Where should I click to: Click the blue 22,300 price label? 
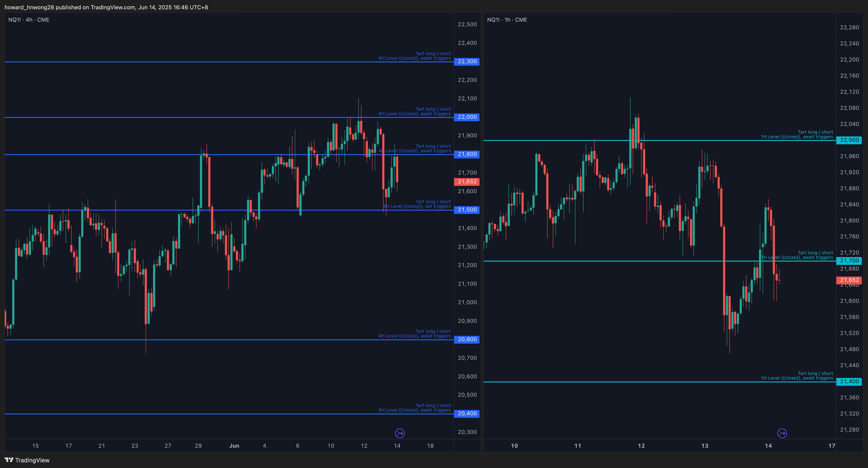(467, 61)
